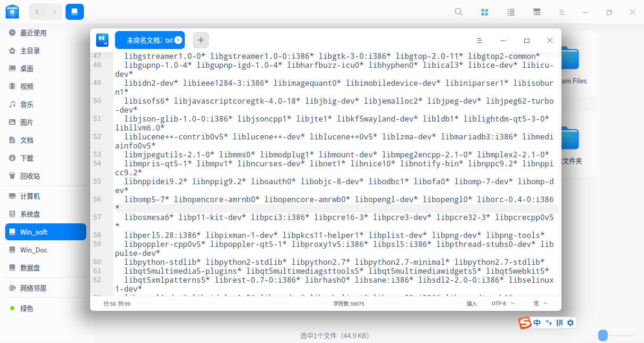Open Sogou input method settings gear
644x343 pixels.
pos(570,323)
